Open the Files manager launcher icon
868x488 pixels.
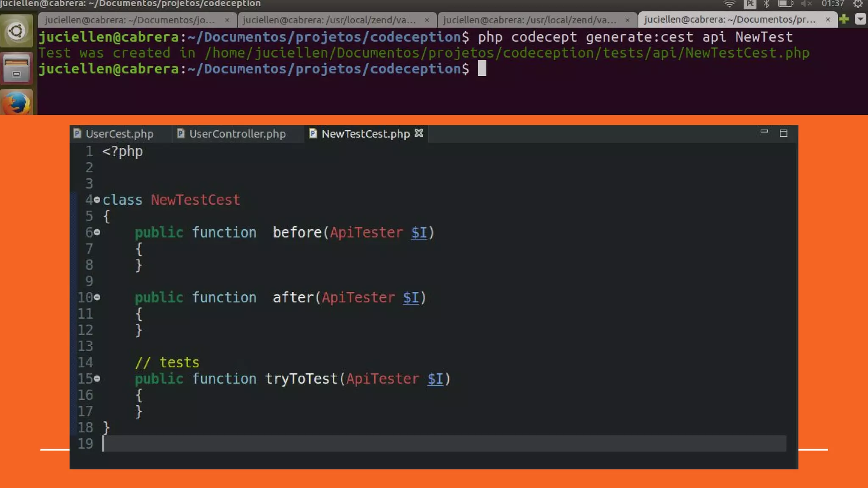click(x=17, y=68)
